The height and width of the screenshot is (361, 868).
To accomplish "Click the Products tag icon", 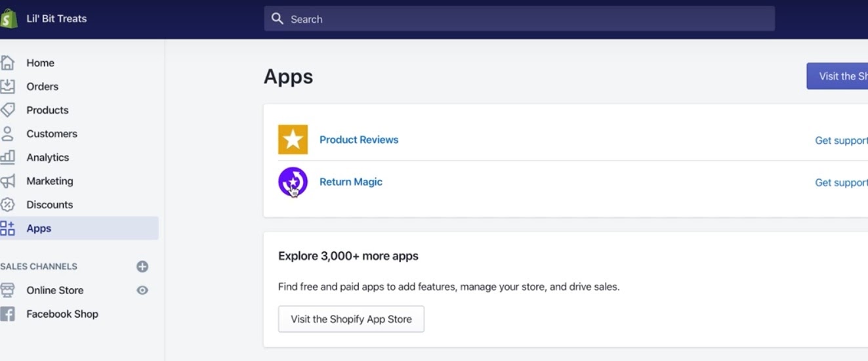I will tap(7, 110).
